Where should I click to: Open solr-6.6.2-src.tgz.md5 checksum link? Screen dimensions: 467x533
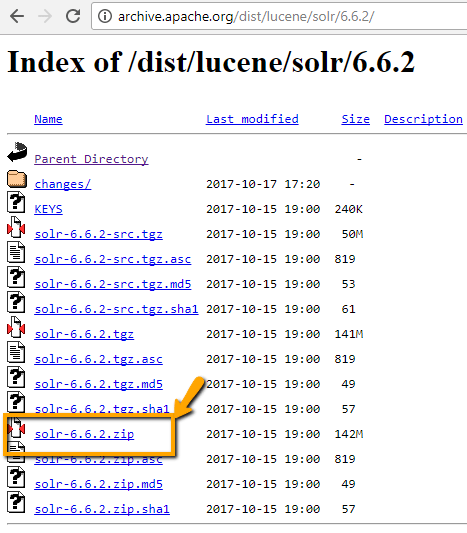tap(113, 284)
